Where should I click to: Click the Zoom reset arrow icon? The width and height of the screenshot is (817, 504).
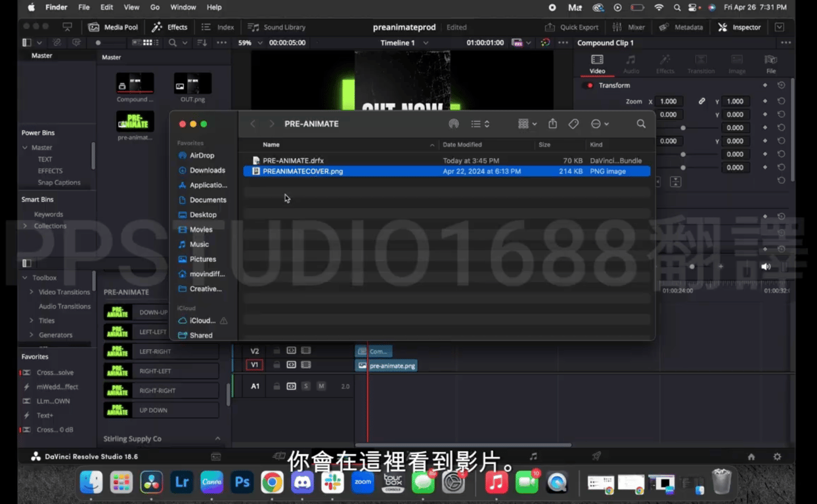point(781,101)
